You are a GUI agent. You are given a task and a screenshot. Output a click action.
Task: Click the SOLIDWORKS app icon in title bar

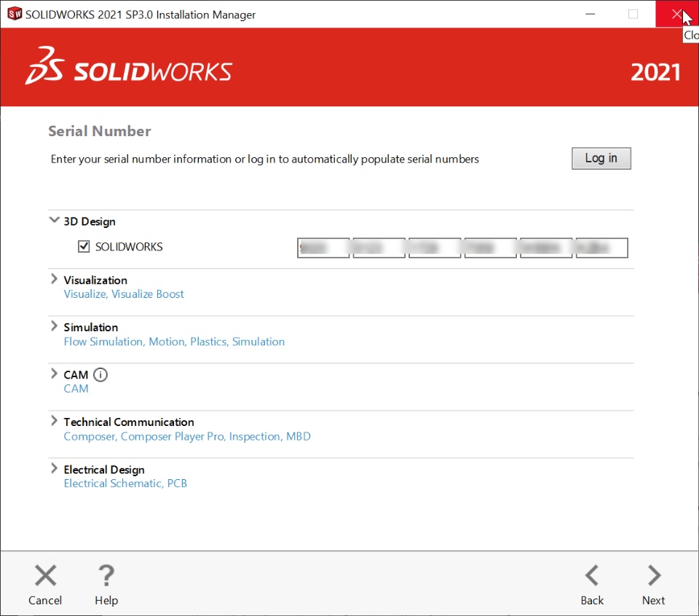click(x=15, y=14)
